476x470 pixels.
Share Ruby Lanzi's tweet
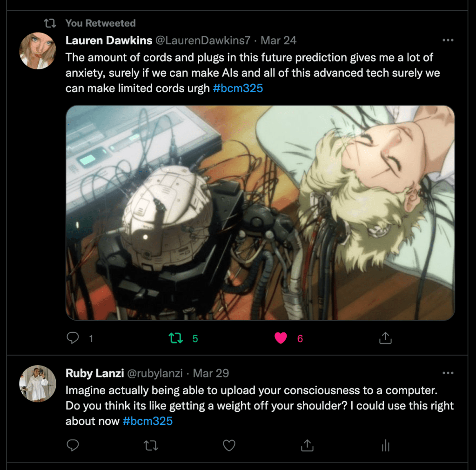point(307,445)
